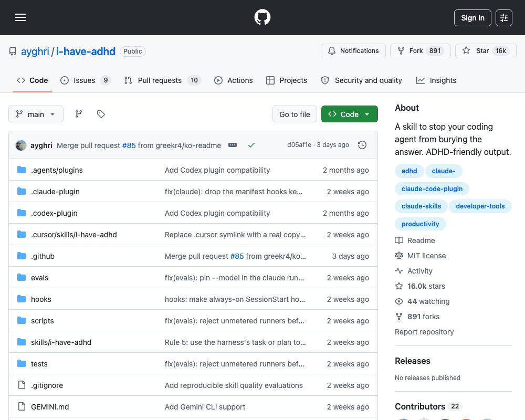This screenshot has width=525, height=420.
Task: Go to GitHub home via Octocat logo
Action: [262, 17]
